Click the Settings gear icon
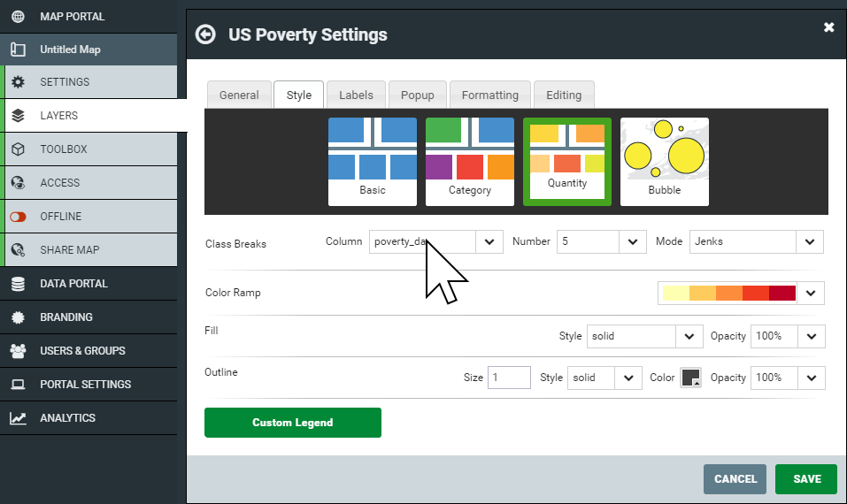Image resolution: width=847 pixels, height=504 pixels. (x=18, y=82)
